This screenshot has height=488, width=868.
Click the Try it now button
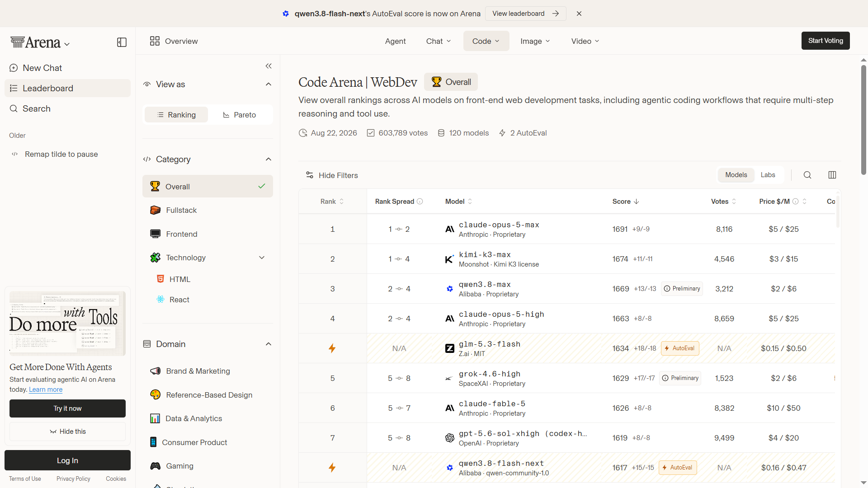click(67, 408)
